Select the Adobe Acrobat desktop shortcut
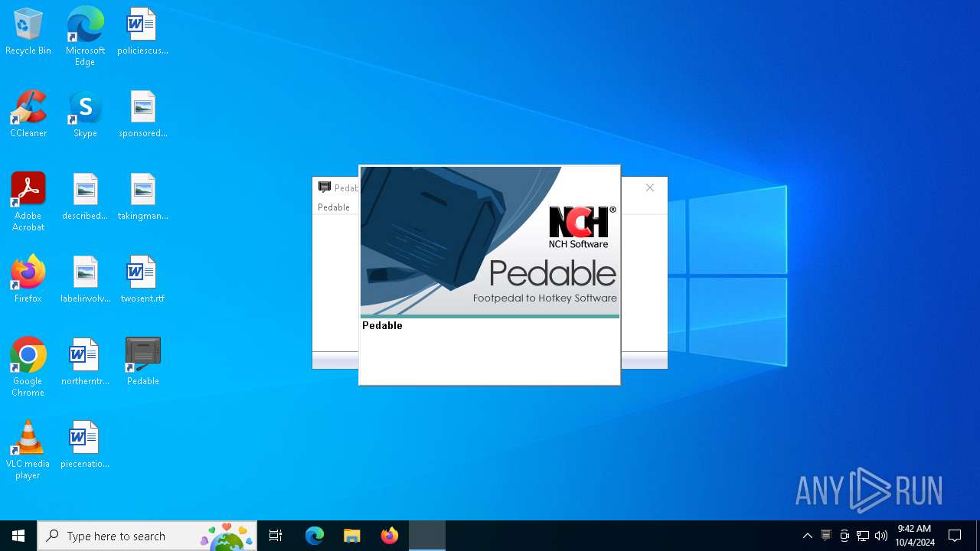 28,202
